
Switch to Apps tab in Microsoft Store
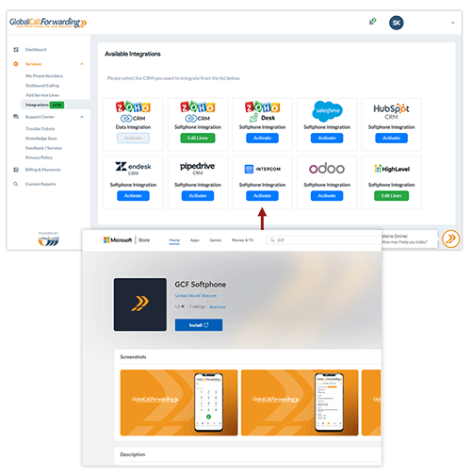[x=195, y=240]
